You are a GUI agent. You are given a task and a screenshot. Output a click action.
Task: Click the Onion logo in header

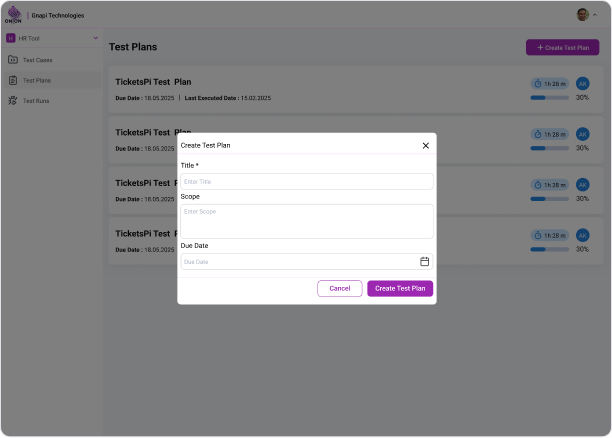(x=13, y=15)
